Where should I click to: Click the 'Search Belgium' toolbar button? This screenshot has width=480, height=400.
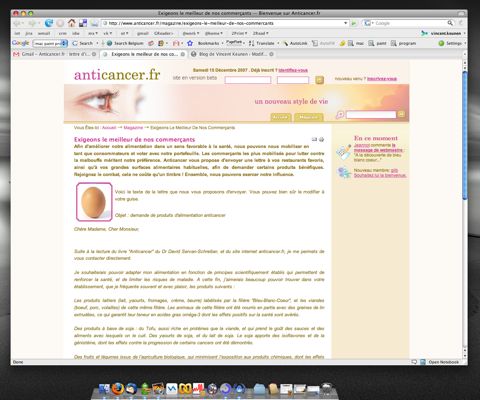click(x=125, y=43)
